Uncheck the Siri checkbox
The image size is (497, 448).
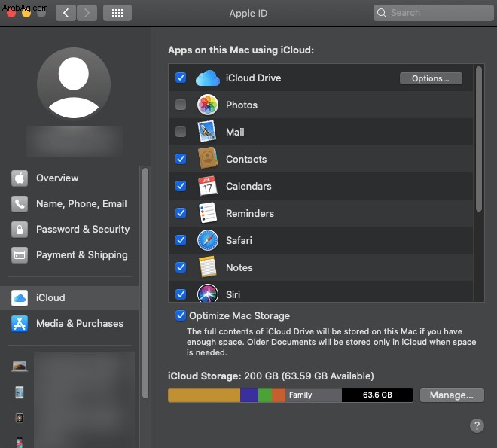click(181, 294)
